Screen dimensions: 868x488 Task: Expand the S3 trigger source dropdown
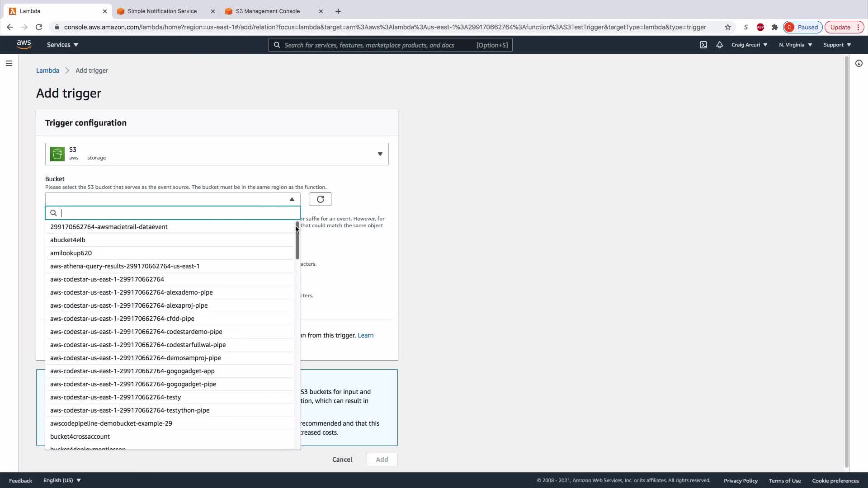380,154
